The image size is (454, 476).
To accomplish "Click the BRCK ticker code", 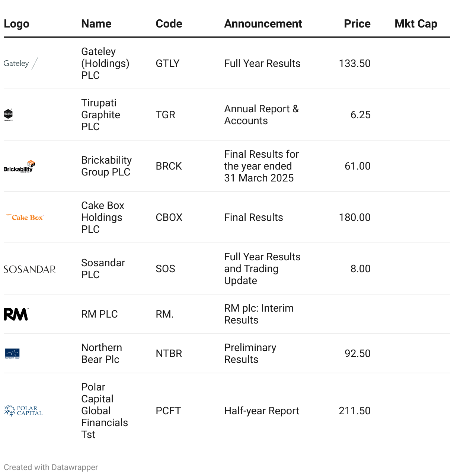I will (x=169, y=166).
